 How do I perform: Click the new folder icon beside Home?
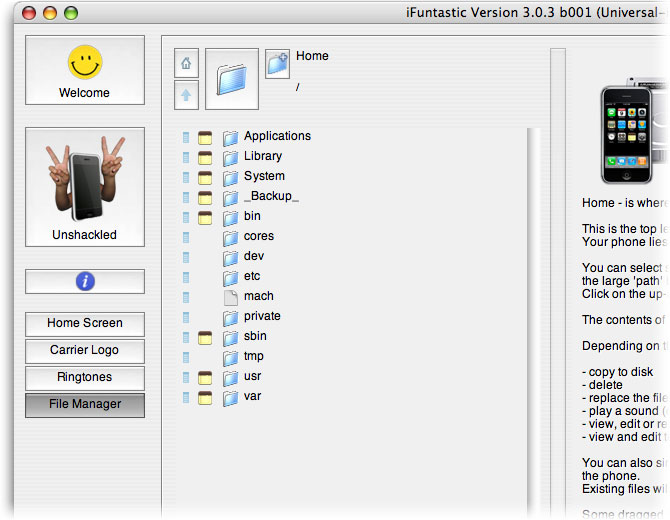(277, 63)
